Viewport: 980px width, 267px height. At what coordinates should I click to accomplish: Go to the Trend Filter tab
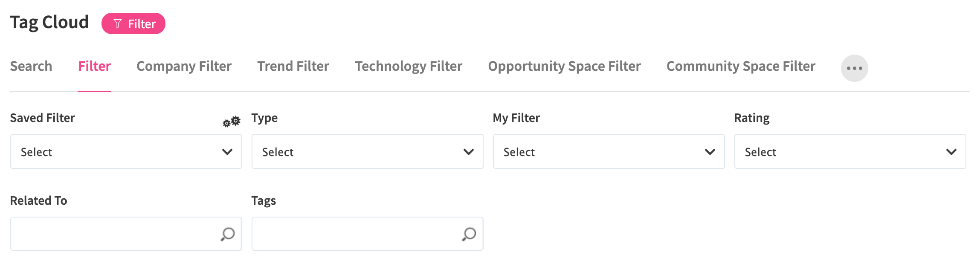pos(293,66)
